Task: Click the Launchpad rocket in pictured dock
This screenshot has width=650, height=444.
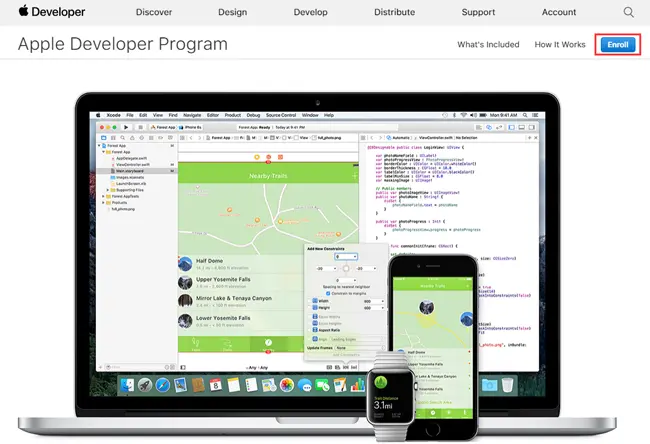Action: coord(145,385)
